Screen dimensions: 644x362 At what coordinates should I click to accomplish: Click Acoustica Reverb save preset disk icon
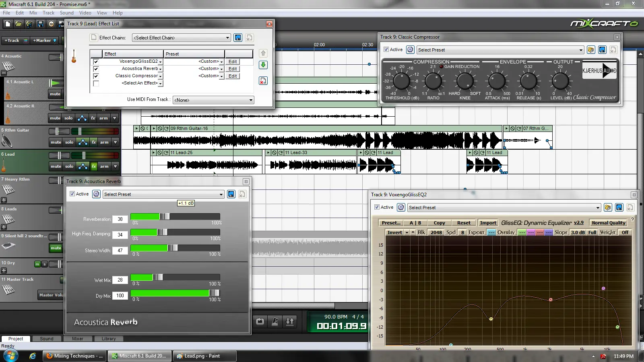point(231,194)
